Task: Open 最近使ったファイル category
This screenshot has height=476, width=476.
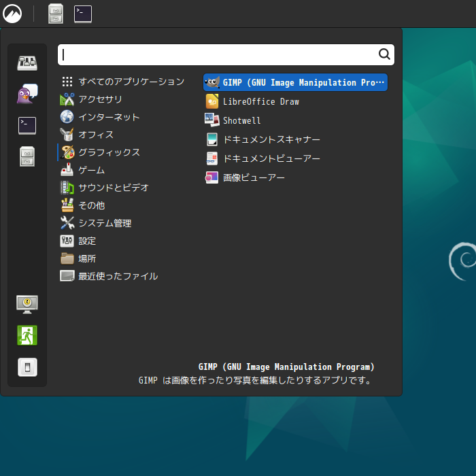Action: coord(117,276)
